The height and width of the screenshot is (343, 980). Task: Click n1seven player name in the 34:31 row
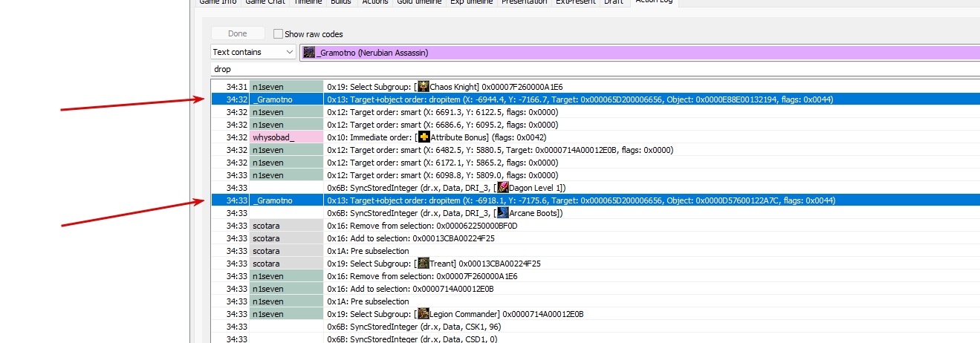(286, 87)
